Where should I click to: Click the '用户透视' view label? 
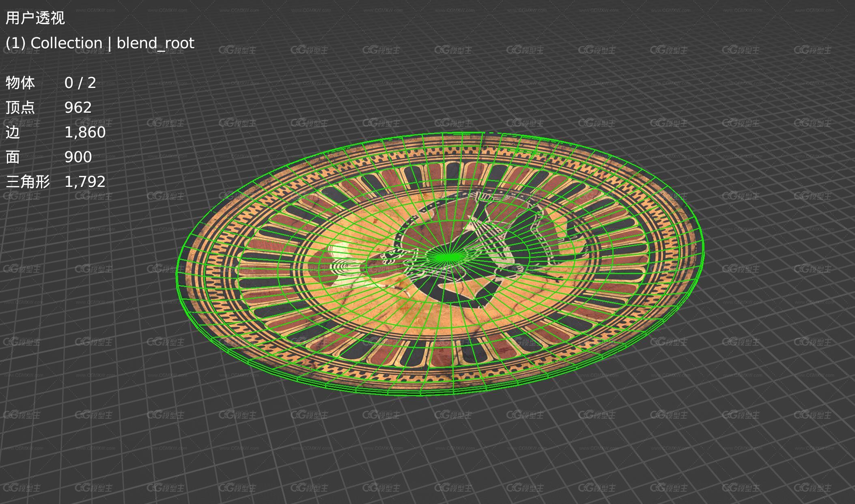(35, 18)
